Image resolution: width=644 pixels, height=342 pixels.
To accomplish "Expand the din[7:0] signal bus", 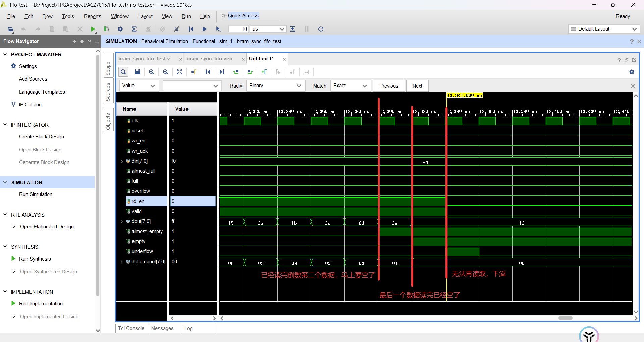I will pyautogui.click(x=121, y=161).
